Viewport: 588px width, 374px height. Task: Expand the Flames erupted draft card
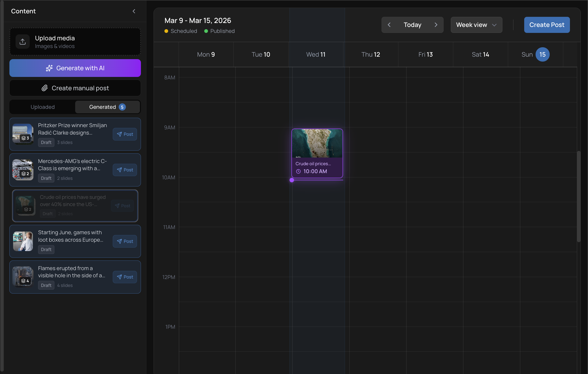point(75,277)
